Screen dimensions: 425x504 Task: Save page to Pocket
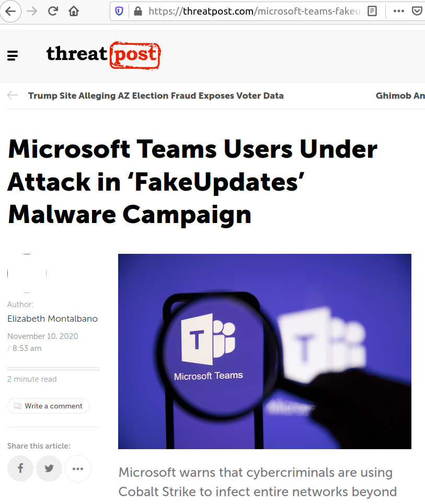[417, 11]
